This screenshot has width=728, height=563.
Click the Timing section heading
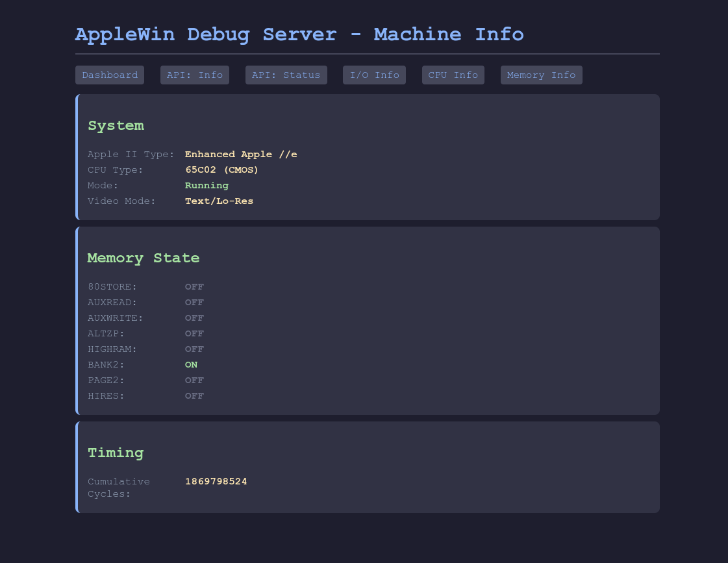(x=116, y=453)
